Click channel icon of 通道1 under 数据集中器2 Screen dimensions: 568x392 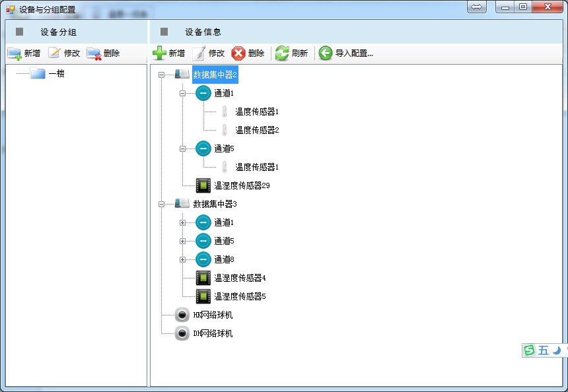[x=203, y=93]
